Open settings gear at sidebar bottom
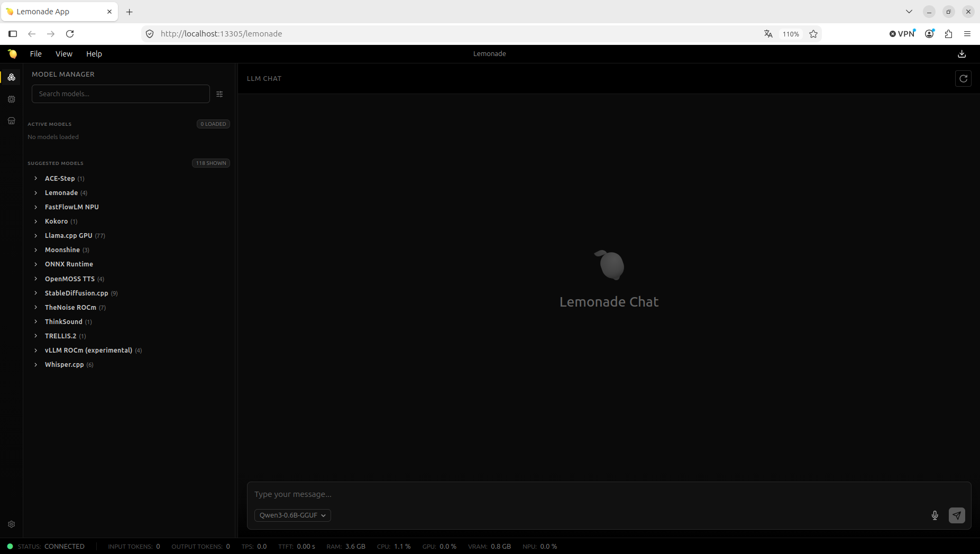The height and width of the screenshot is (554, 980). pyautogui.click(x=11, y=524)
